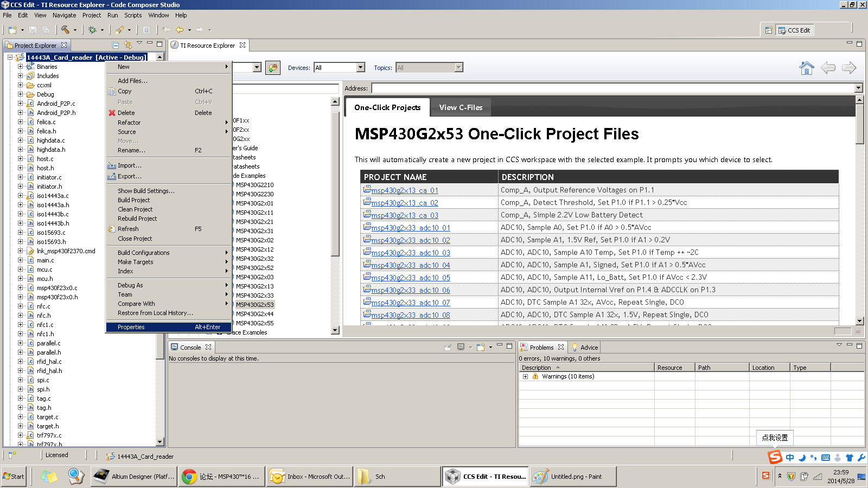Switch to the Advice tab

585,348
